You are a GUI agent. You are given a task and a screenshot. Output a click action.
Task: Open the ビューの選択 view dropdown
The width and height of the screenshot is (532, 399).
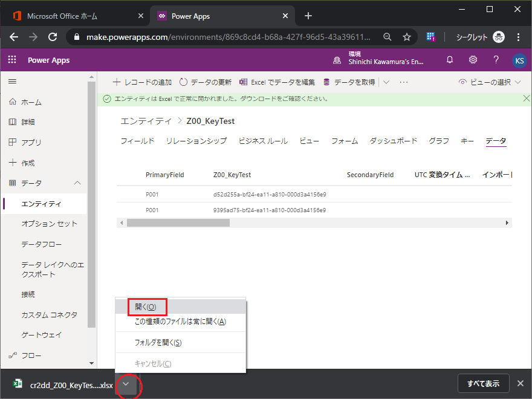pos(490,82)
